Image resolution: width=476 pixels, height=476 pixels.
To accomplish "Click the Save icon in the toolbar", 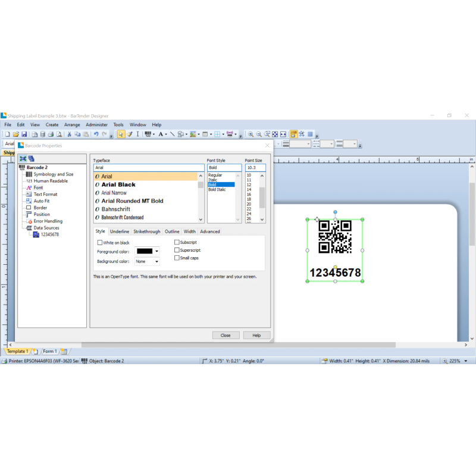I will (24, 134).
